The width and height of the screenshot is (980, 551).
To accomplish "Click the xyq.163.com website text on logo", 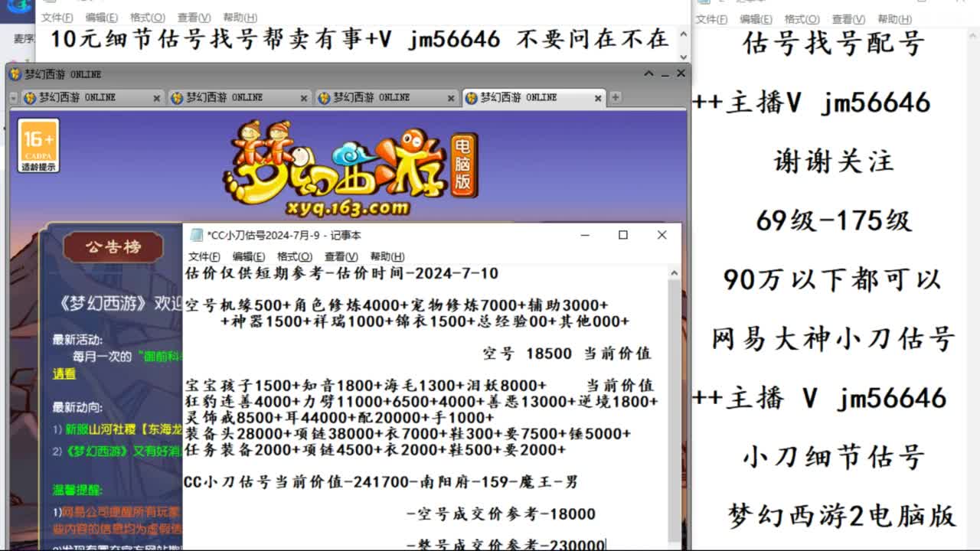I will click(347, 207).
